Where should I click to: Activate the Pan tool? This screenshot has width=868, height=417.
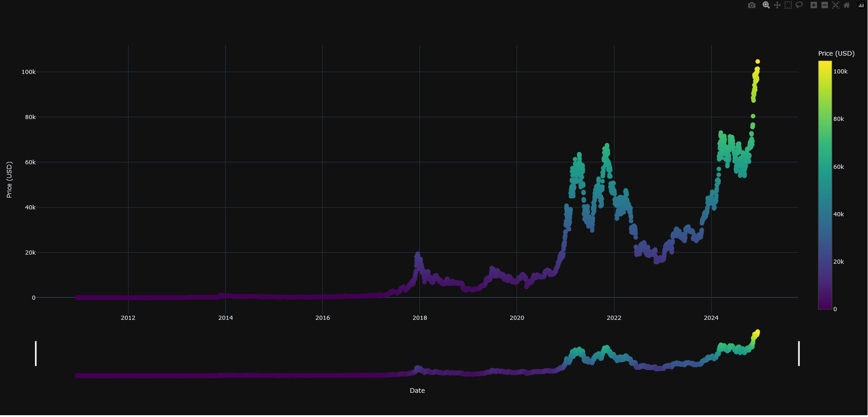tap(777, 5)
